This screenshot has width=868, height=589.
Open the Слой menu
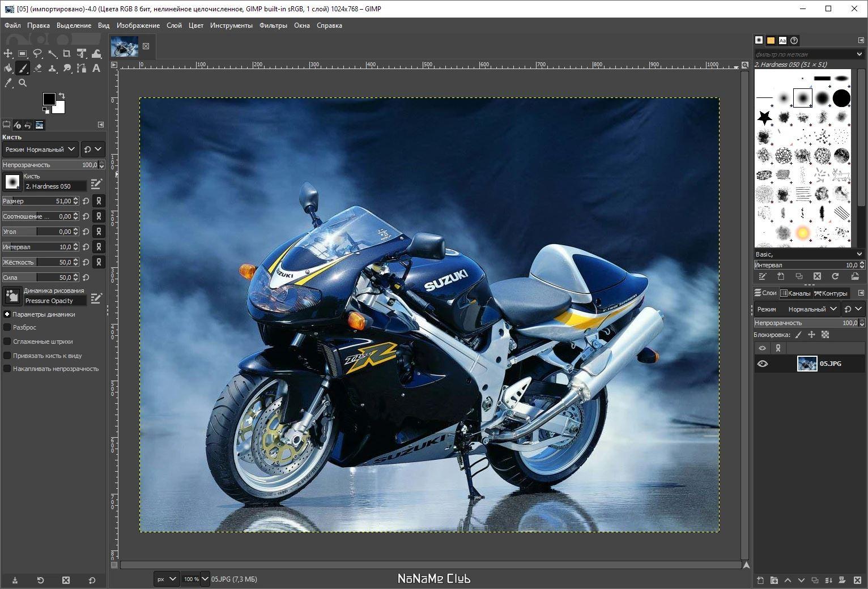tap(175, 25)
